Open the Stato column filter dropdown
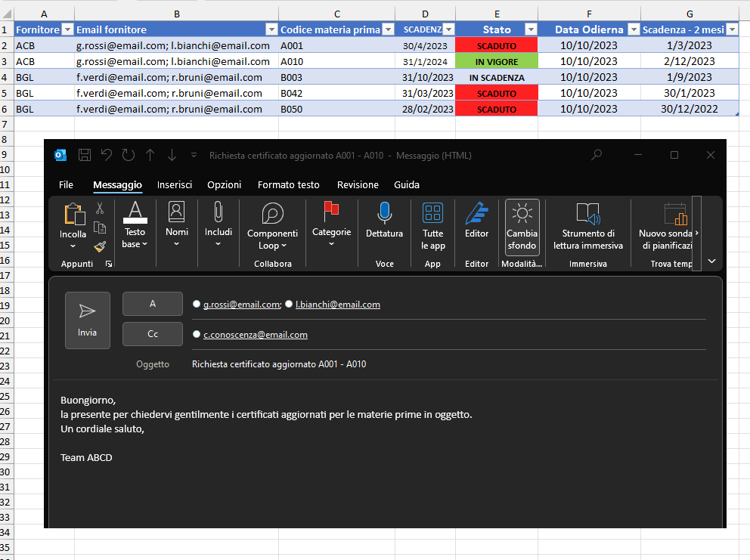This screenshot has height=560, width=750. (x=531, y=29)
